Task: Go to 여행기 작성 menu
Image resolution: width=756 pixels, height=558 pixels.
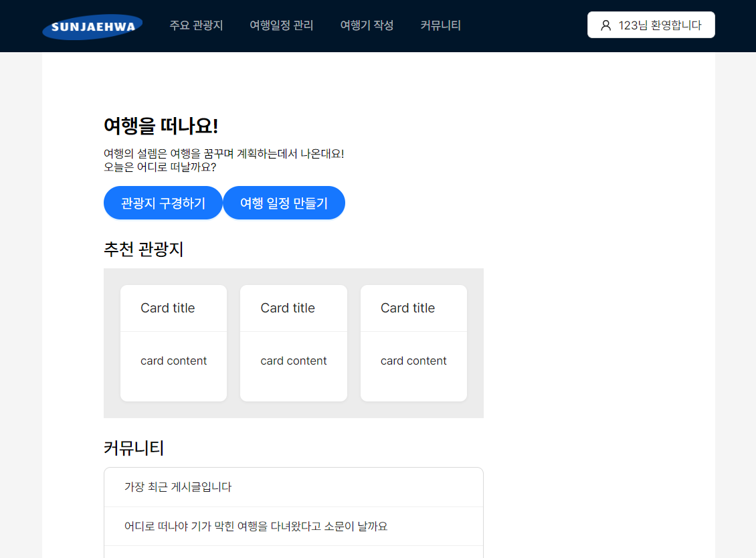Action: [367, 25]
